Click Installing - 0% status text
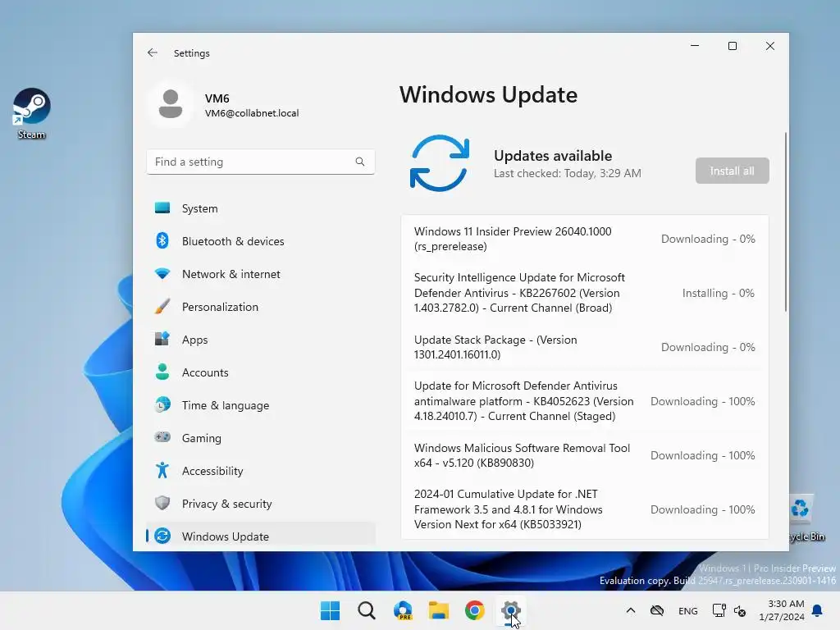The height and width of the screenshot is (630, 840). click(718, 293)
